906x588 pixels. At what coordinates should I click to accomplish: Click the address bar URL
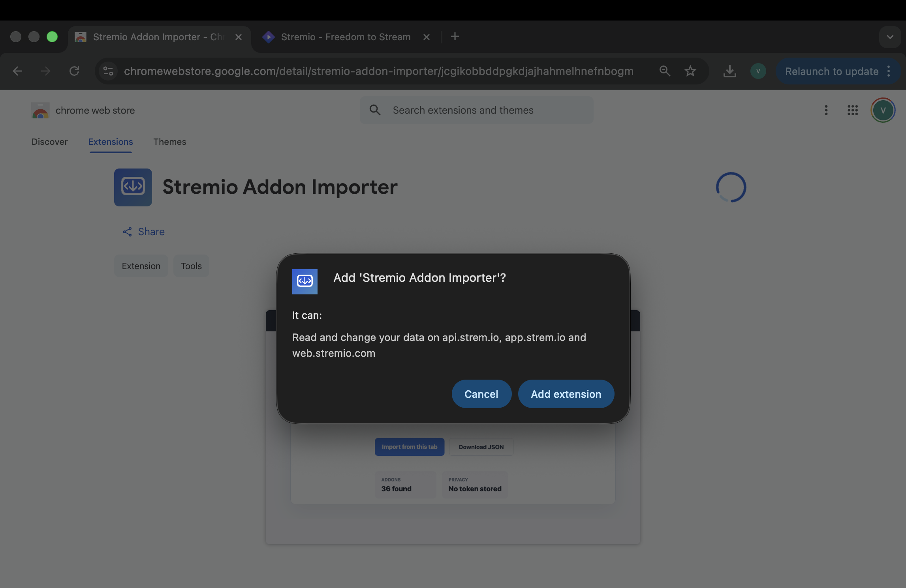378,71
